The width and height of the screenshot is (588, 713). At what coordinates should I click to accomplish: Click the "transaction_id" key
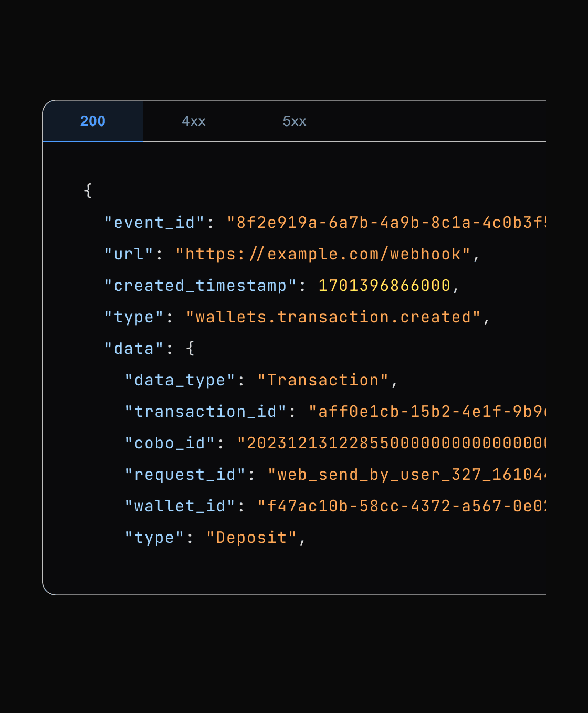click(205, 412)
